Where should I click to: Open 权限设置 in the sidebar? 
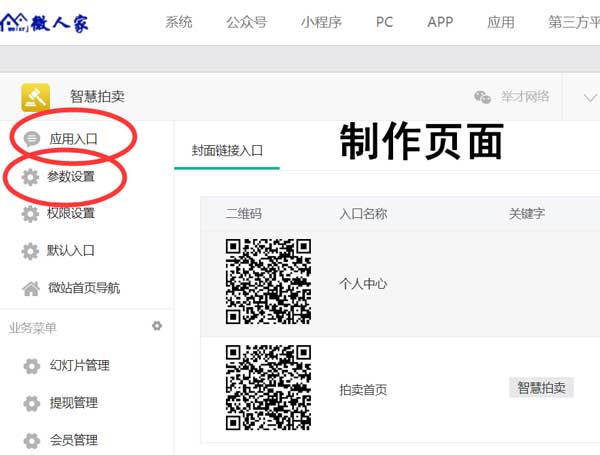tap(71, 213)
